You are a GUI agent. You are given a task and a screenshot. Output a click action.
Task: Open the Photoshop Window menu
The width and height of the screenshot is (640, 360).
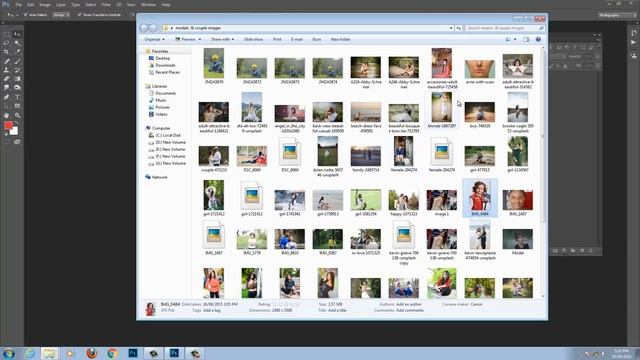tap(148, 4)
